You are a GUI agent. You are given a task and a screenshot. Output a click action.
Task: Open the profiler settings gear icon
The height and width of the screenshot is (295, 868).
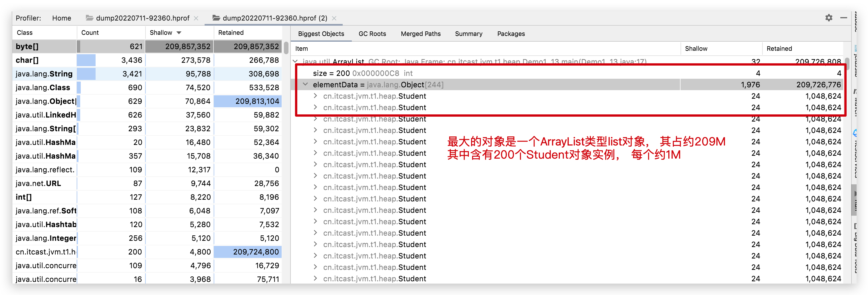829,18
